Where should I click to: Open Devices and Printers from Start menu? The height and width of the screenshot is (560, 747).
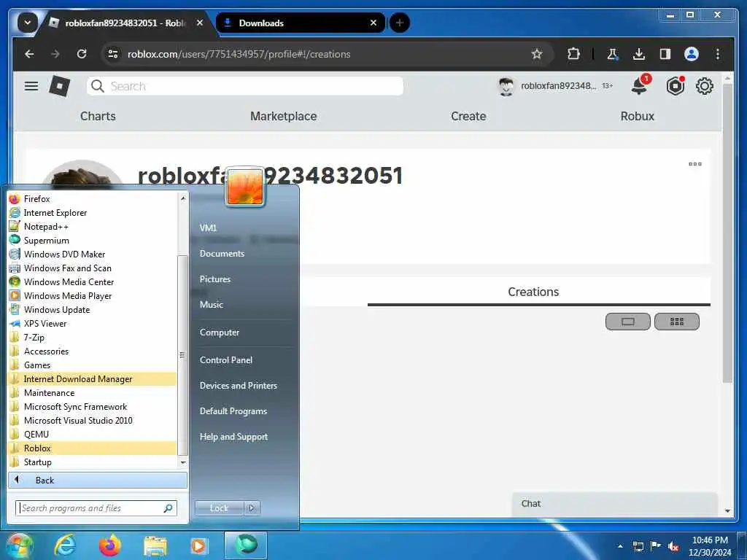239,386
